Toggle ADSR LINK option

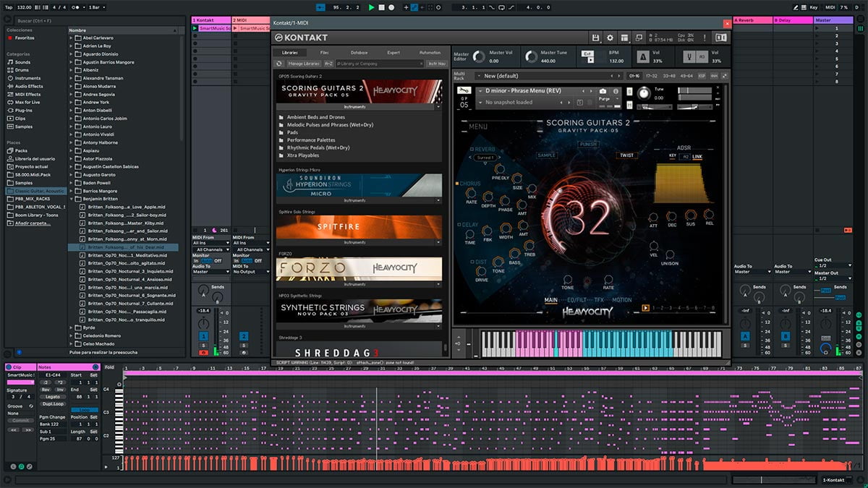click(697, 156)
